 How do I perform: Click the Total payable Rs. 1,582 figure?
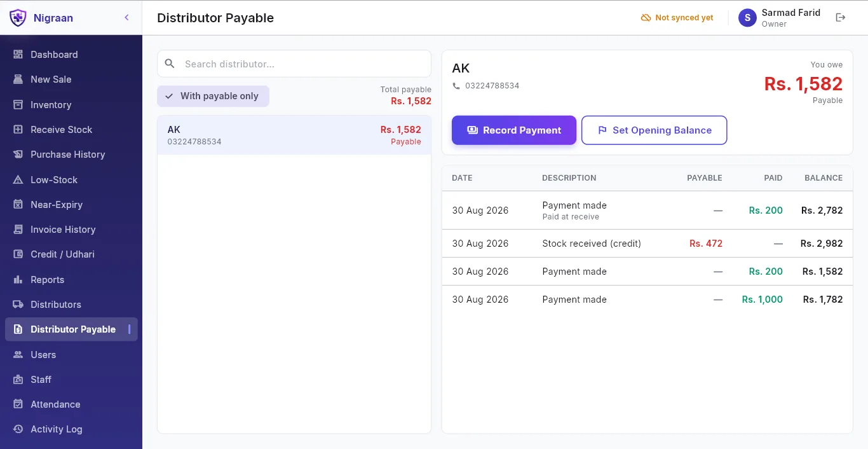point(411,101)
